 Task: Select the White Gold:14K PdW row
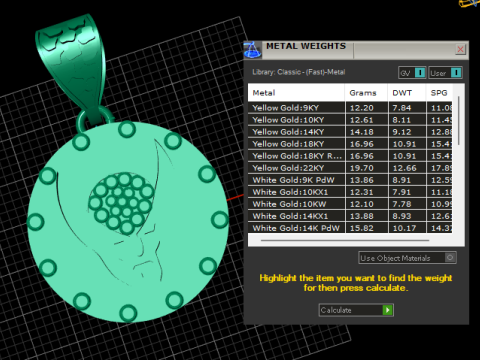(x=350, y=228)
